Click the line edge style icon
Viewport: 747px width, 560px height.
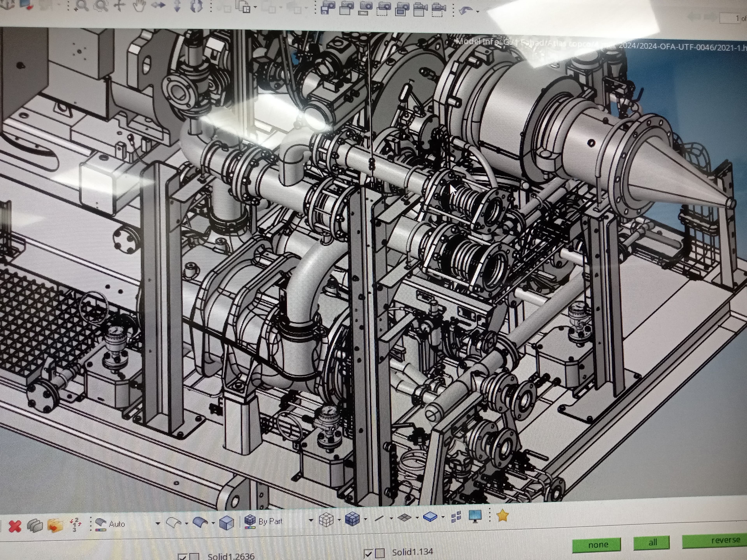click(379, 518)
